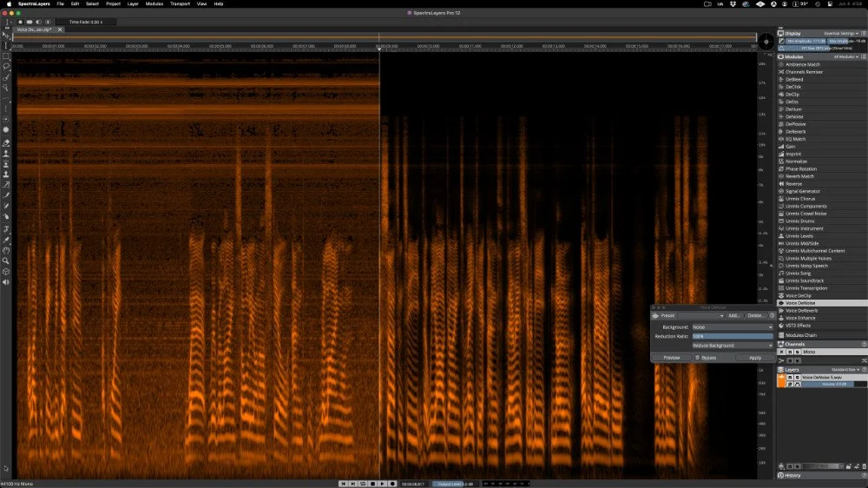The height and width of the screenshot is (488, 868).
Task: Open the Gain module
Action: click(790, 147)
